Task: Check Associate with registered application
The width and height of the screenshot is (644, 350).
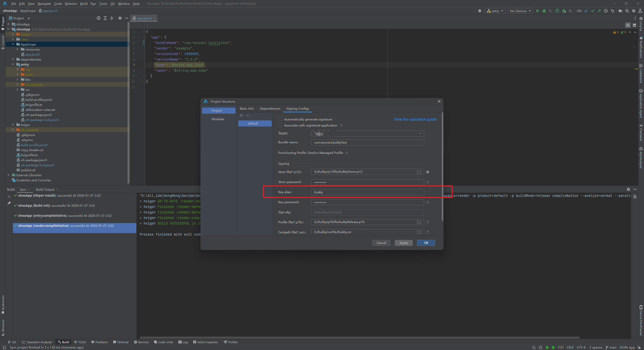Action: pyautogui.click(x=280, y=125)
